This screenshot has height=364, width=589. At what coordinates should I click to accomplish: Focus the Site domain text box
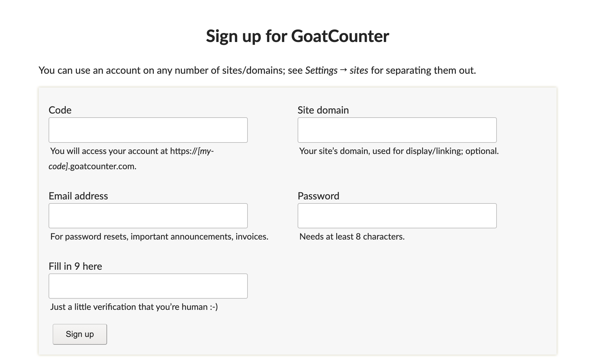397,130
